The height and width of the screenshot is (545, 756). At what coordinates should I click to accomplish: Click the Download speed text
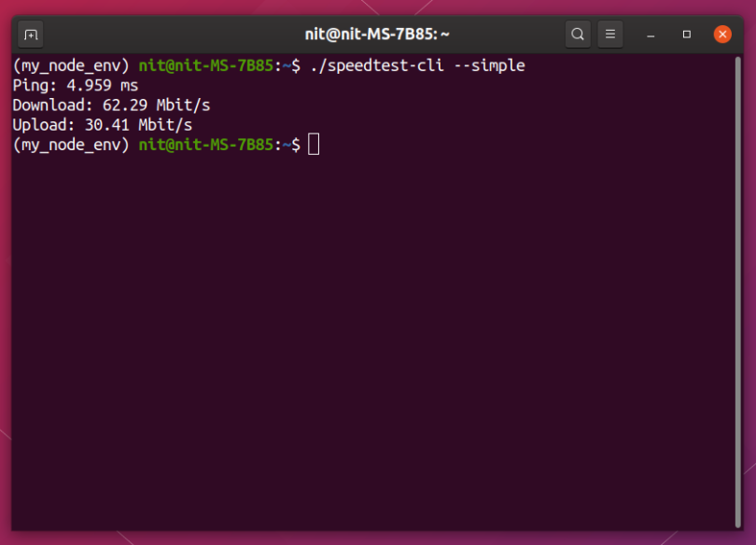[109, 105]
